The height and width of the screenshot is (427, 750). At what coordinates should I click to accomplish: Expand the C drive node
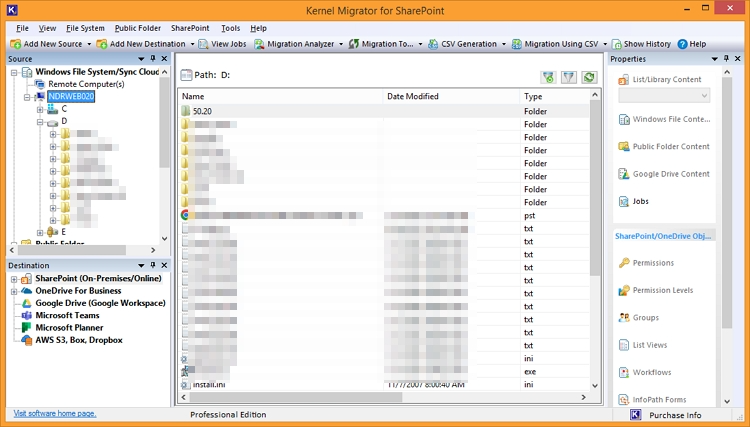(x=40, y=109)
